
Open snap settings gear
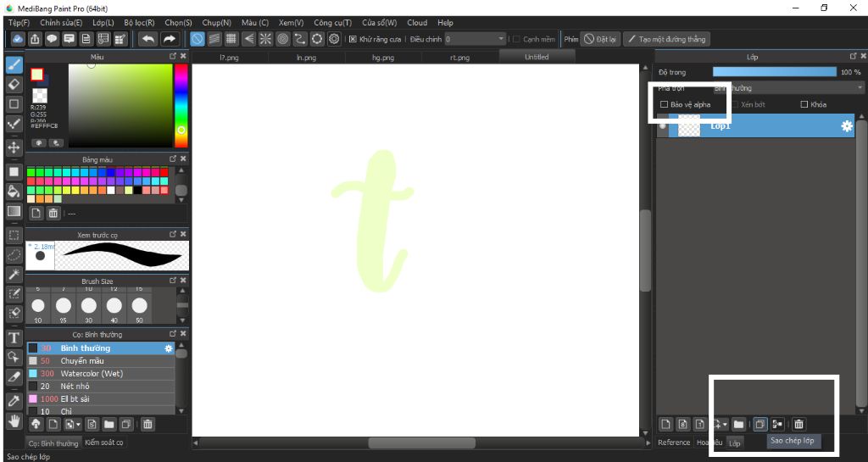tap(334, 39)
